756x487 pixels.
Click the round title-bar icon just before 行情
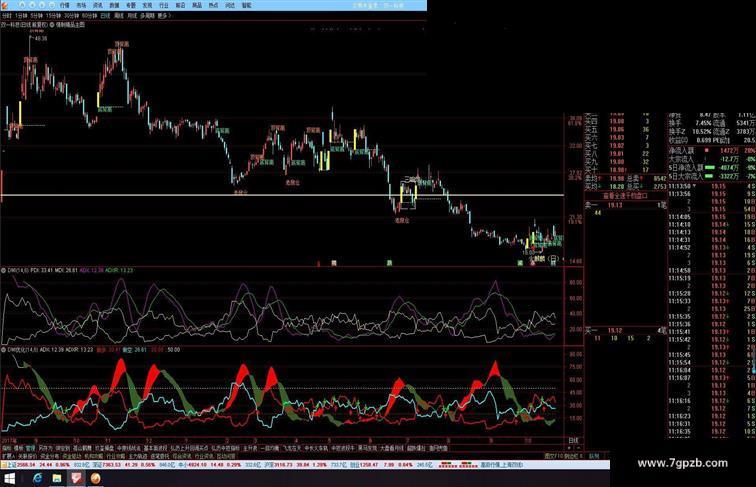click(52, 5)
